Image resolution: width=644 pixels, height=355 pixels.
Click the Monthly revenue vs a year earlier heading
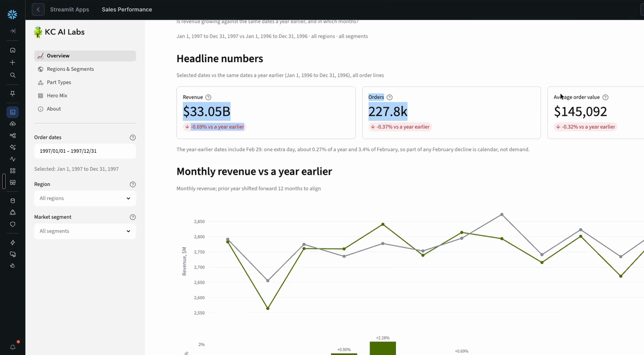254,172
